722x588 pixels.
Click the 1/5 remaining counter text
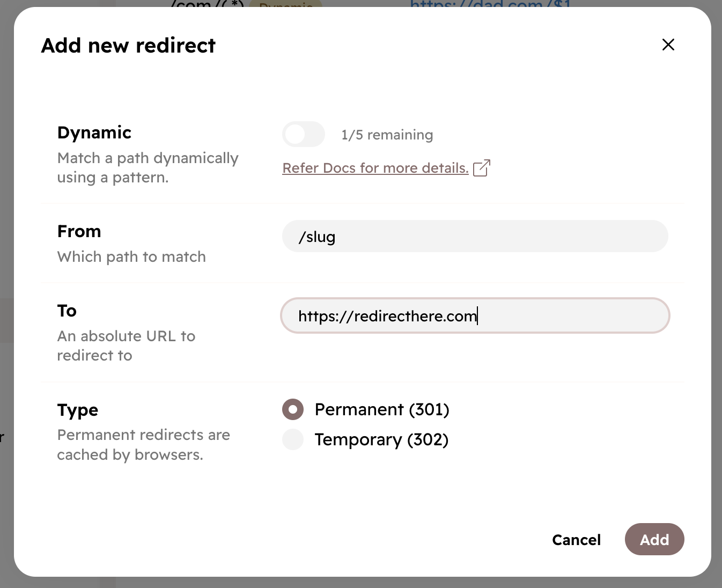click(387, 134)
